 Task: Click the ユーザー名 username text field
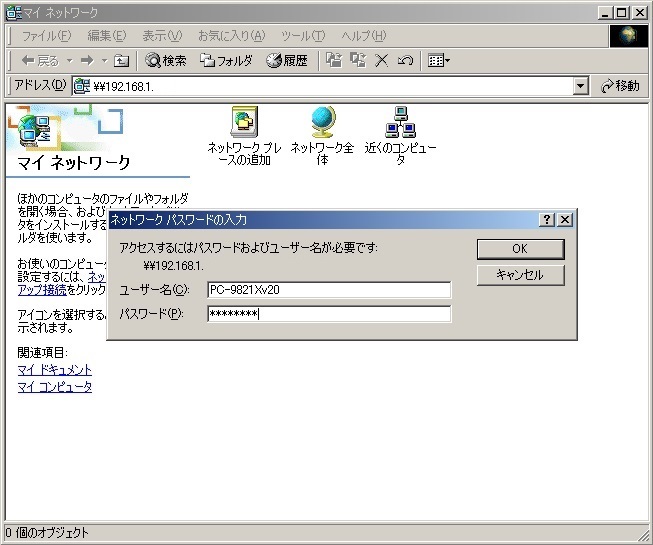click(329, 290)
